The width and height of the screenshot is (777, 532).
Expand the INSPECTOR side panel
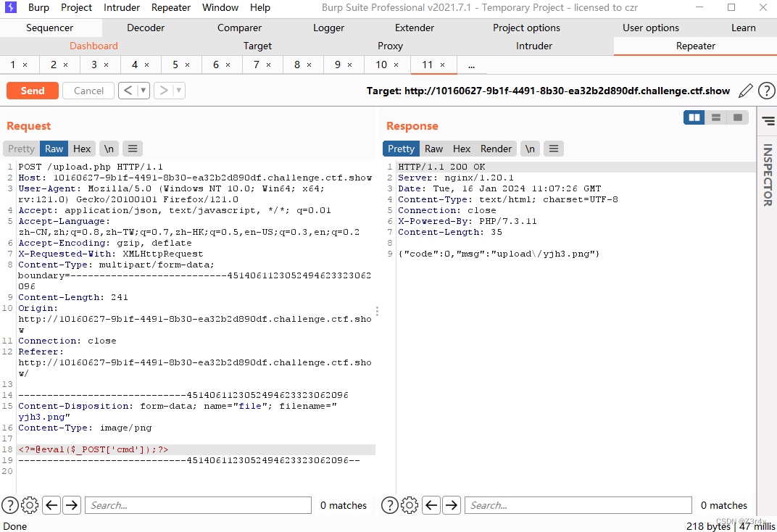click(x=768, y=175)
